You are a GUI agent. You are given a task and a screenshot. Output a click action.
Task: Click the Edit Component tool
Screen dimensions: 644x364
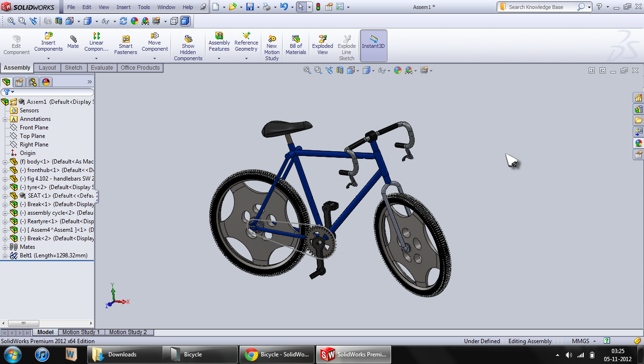17,45
